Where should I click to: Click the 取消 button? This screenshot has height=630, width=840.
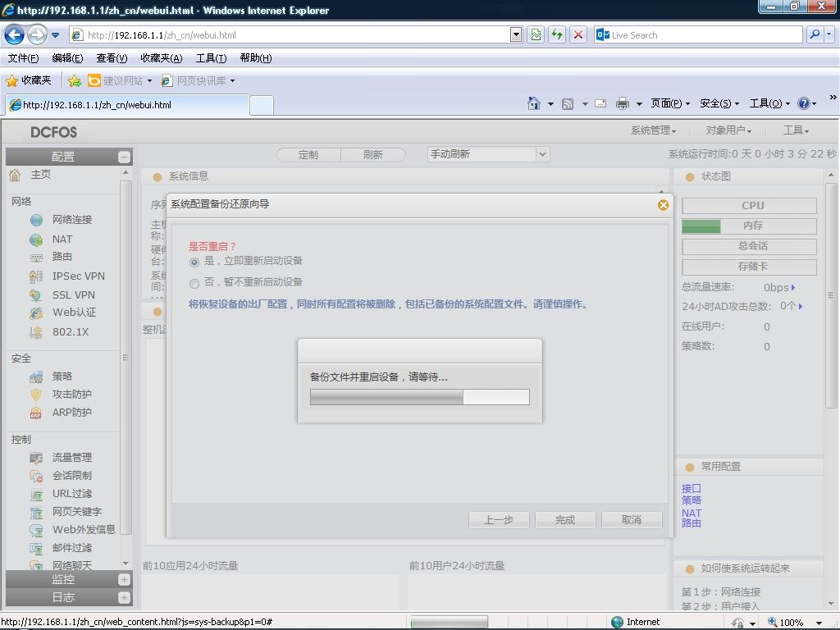click(x=632, y=519)
